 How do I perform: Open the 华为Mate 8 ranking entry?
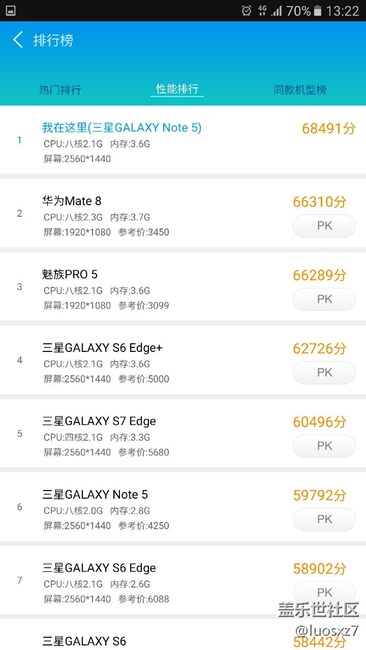click(183, 213)
